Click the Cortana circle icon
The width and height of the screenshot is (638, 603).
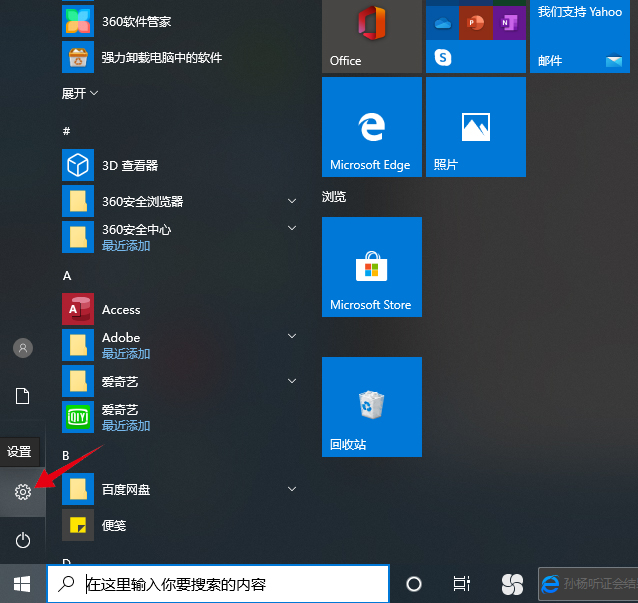point(414,584)
